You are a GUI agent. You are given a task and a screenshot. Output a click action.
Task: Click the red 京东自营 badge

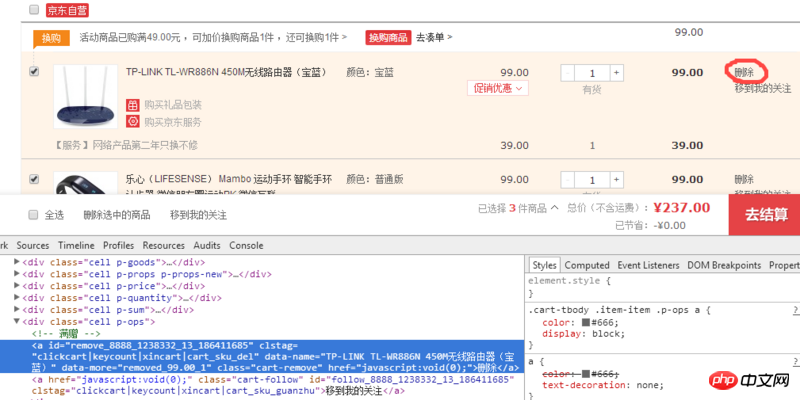pyautogui.click(x=67, y=10)
